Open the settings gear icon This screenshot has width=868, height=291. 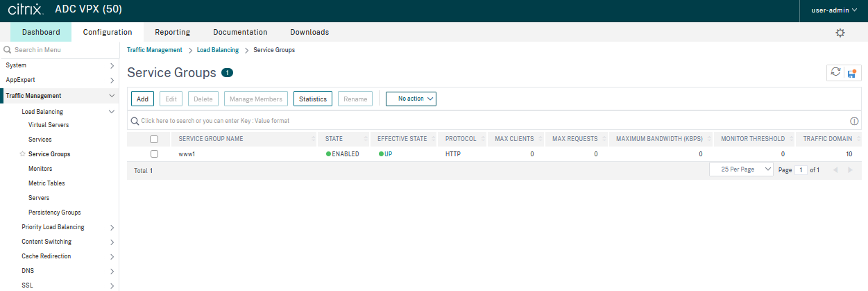(x=840, y=33)
